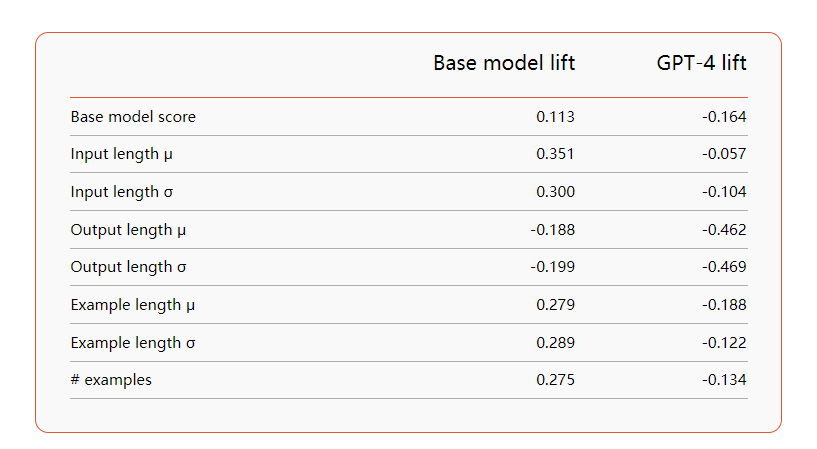Click the -0.164 value in GPT-4 lift

pyautogui.click(x=724, y=117)
